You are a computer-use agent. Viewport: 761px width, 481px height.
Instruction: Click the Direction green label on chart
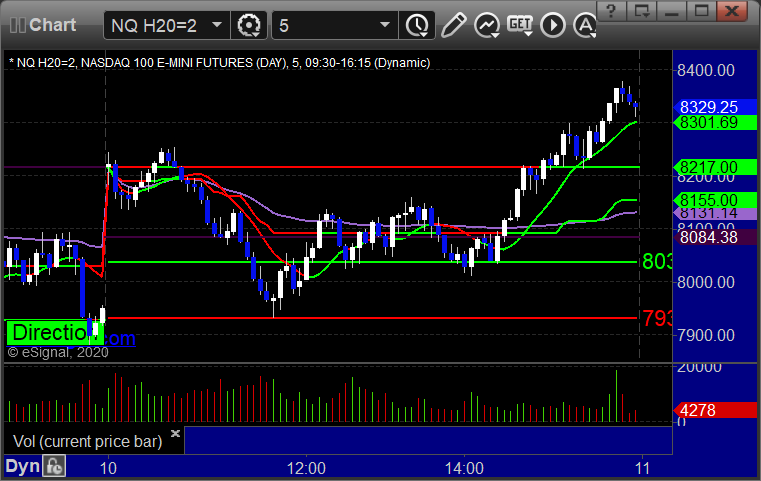tap(55, 333)
